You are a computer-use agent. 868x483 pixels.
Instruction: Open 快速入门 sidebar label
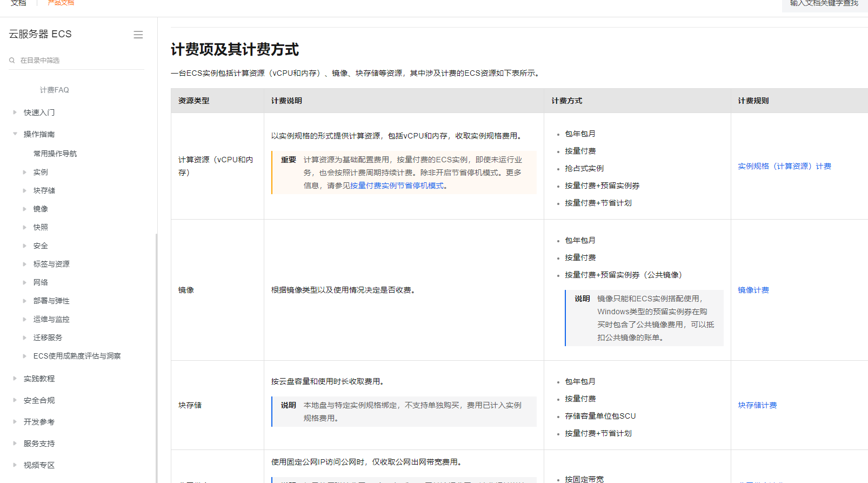tap(39, 113)
